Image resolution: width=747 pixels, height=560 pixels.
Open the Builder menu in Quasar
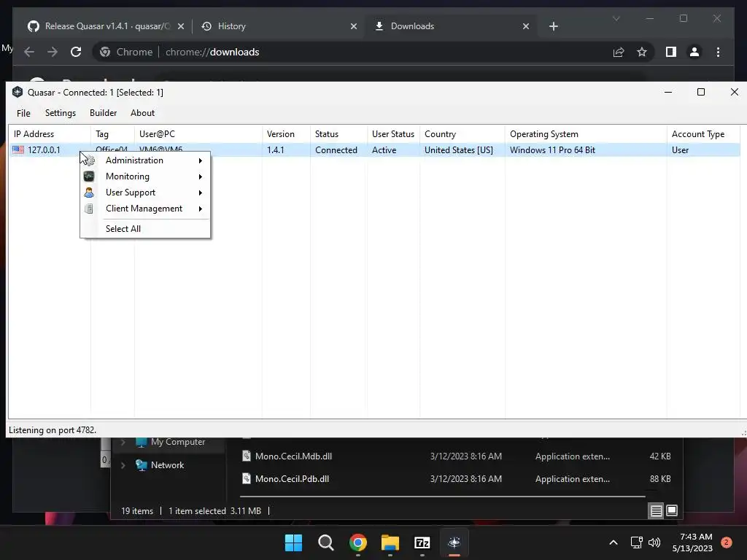click(103, 113)
